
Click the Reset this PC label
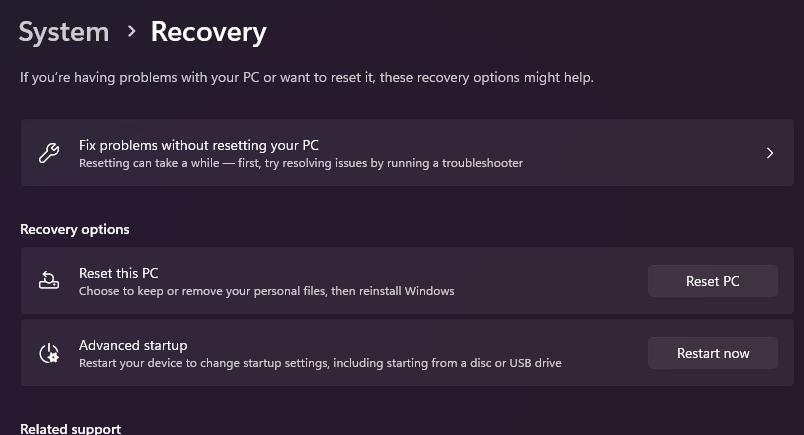[x=118, y=273]
